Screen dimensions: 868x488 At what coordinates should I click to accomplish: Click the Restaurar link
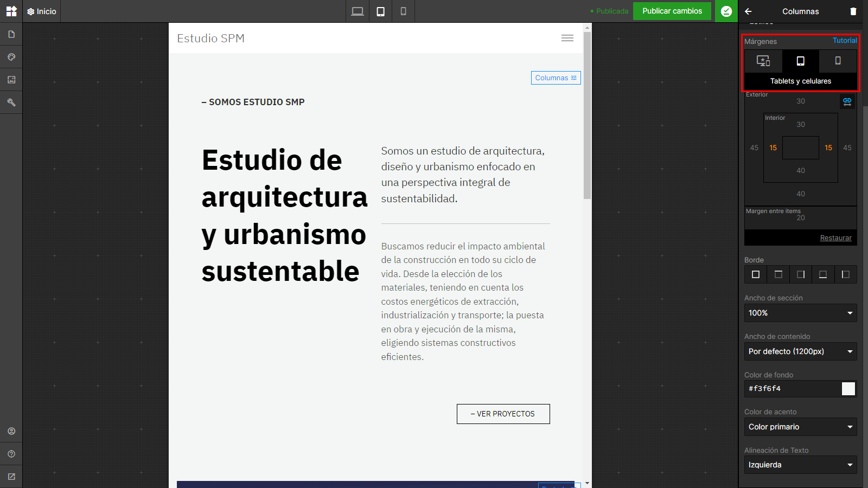(835, 237)
